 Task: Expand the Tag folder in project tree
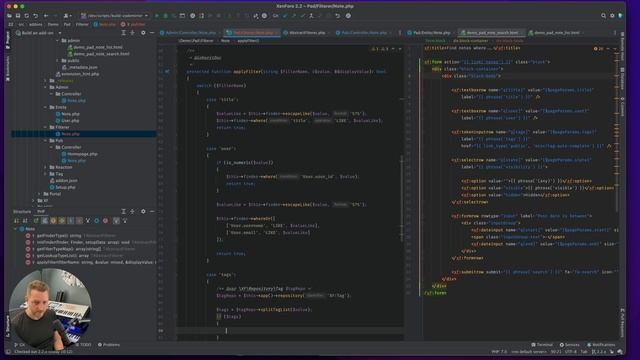tap(45, 174)
